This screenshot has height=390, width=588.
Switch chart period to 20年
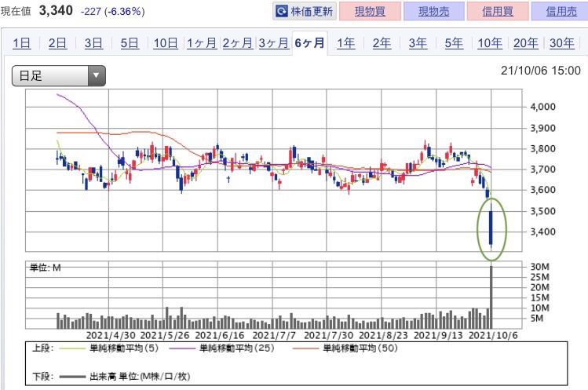(526, 43)
